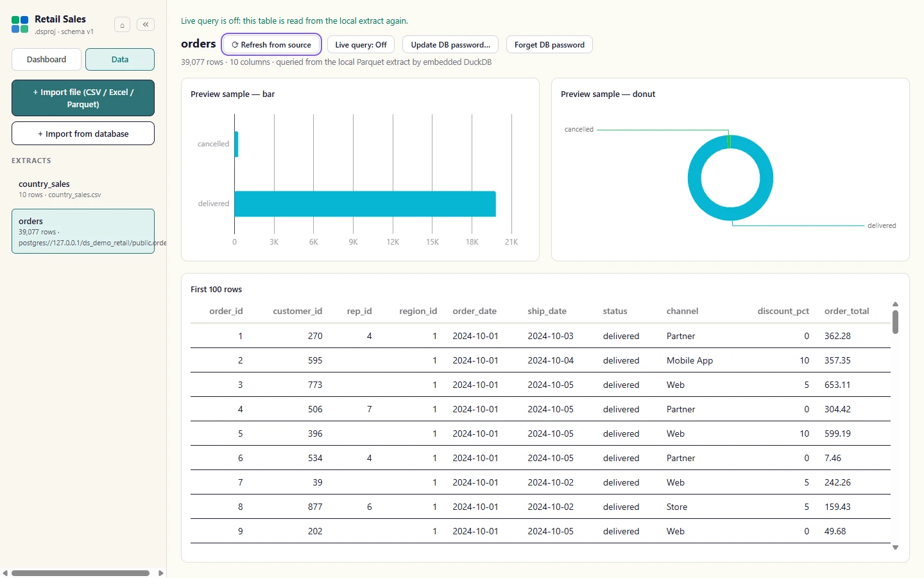Open Update DB password dialog
The width and height of the screenshot is (924, 578).
pyautogui.click(x=450, y=45)
